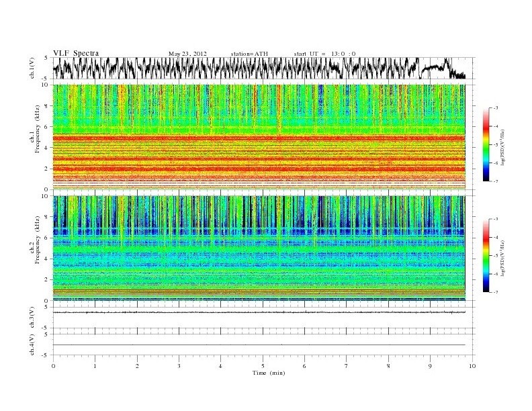Click the "4" kHz tick on ch.2 frequency axis

[x=46, y=259]
